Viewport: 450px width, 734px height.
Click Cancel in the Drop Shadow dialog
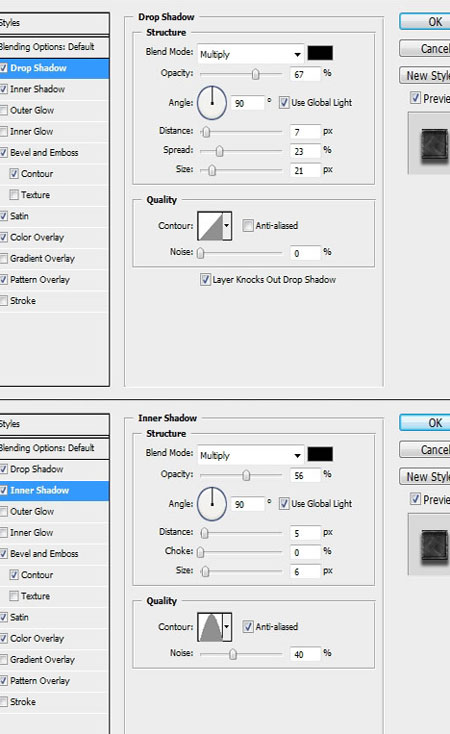[x=425, y=48]
